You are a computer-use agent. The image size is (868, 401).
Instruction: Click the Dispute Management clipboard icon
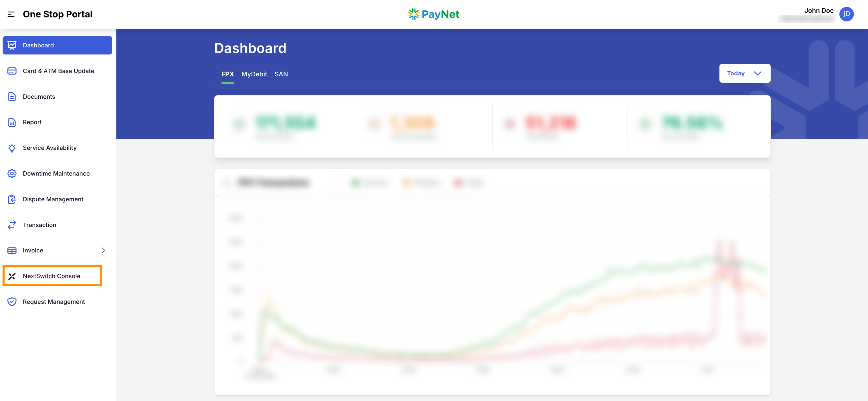(x=12, y=199)
